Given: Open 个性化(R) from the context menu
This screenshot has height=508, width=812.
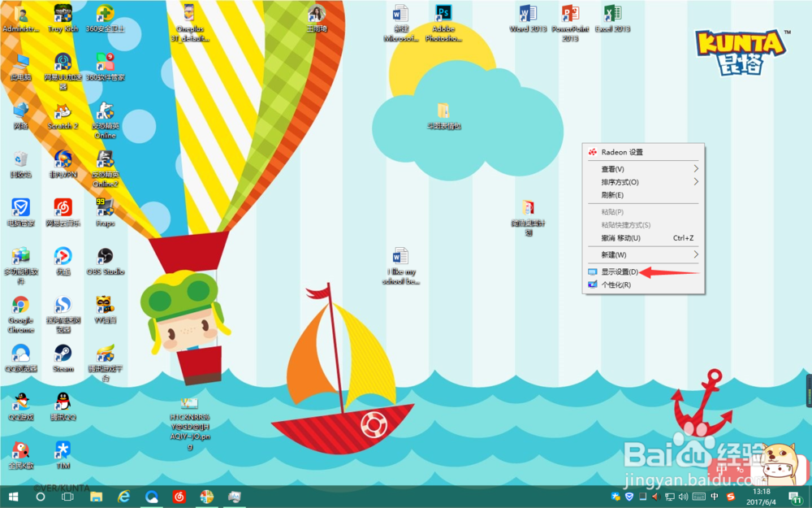Looking at the screenshot, I should (643, 284).
